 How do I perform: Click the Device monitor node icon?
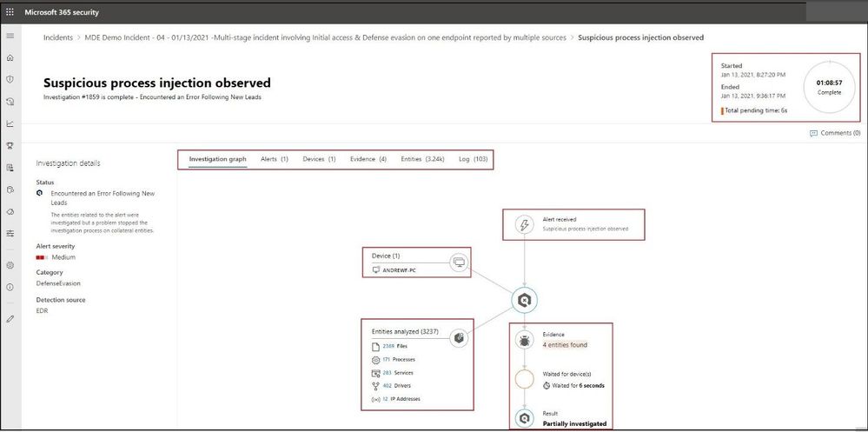[459, 263]
